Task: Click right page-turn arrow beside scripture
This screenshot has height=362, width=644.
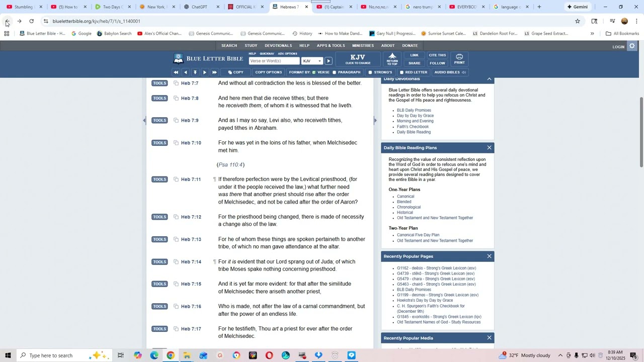Action: pyautogui.click(x=375, y=120)
